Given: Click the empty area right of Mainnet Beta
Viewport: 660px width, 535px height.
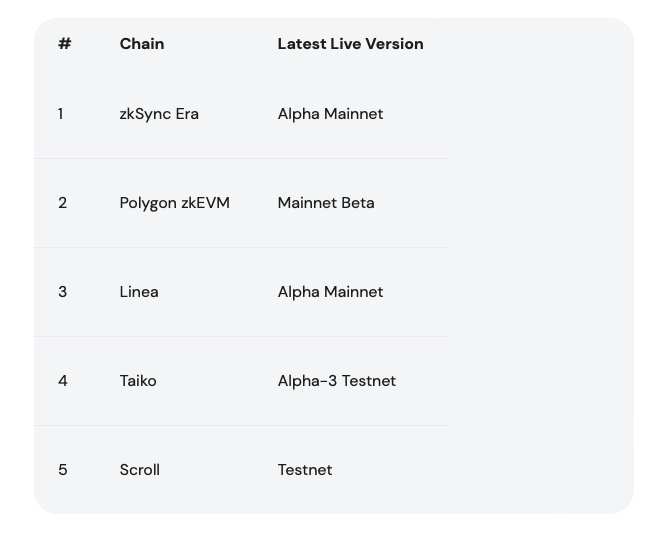Looking at the screenshot, I should [540, 203].
